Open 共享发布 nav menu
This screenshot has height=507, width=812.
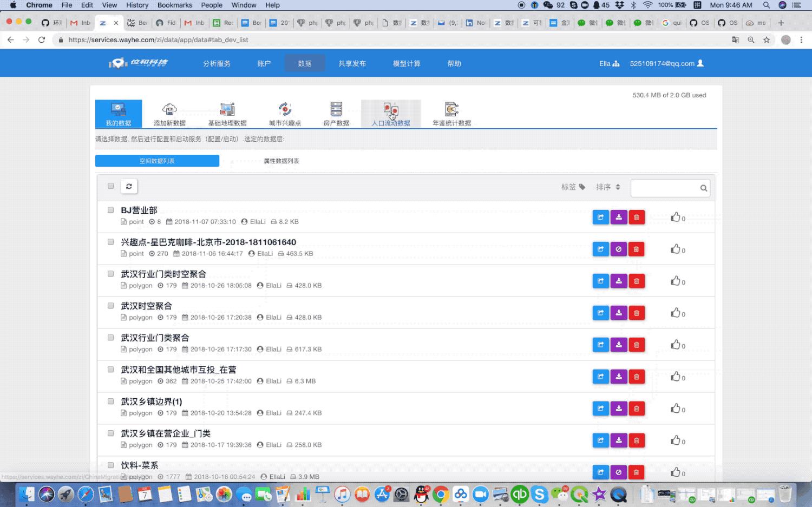(x=352, y=63)
